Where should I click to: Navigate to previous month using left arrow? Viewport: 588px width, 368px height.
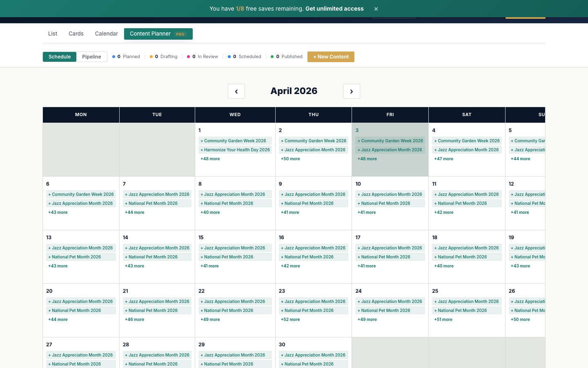pos(236,91)
